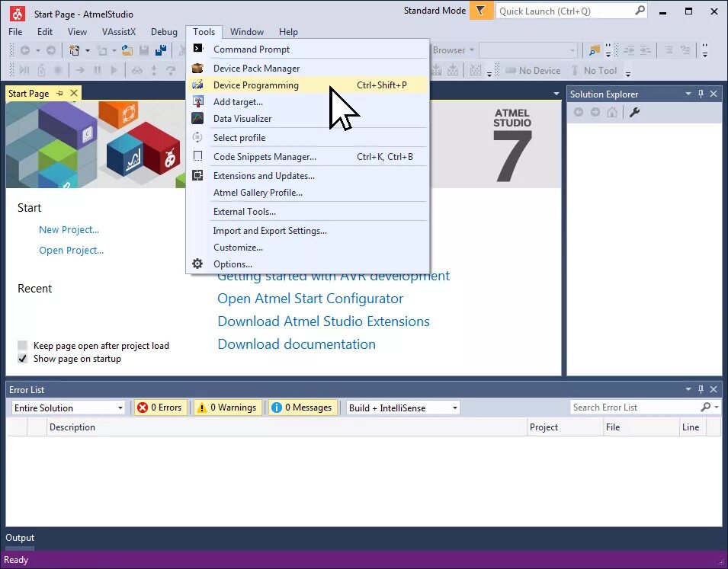This screenshot has width=728, height=569.
Task: Click the Open File folder toolbar icon
Action: (127, 50)
